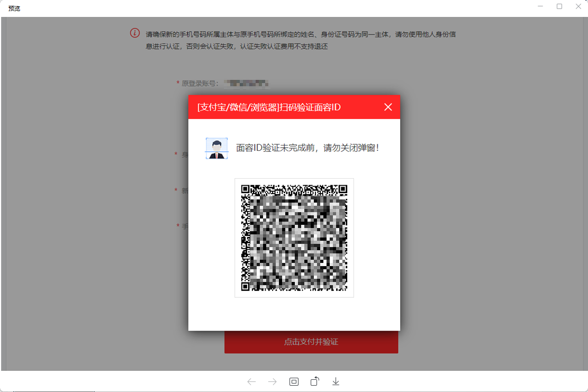
Task: Click the dialog title 扫码验证面容ID
Action: (269, 107)
